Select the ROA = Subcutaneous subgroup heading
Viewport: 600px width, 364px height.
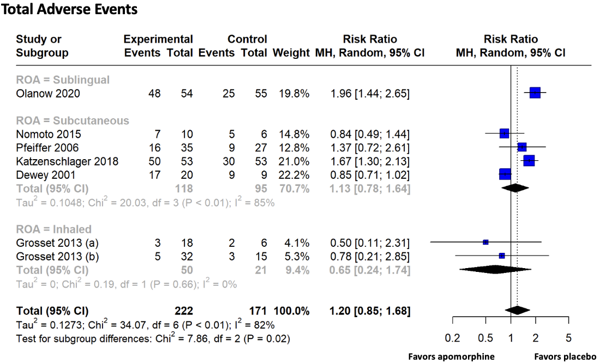pos(73,120)
